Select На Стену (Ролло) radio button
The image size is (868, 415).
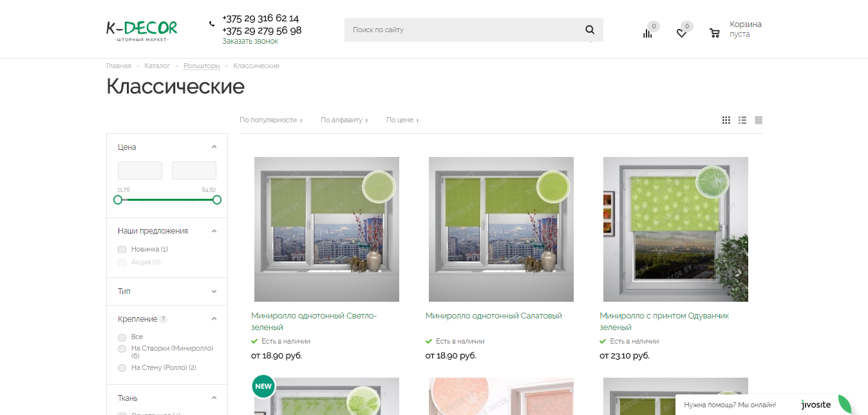(122, 368)
